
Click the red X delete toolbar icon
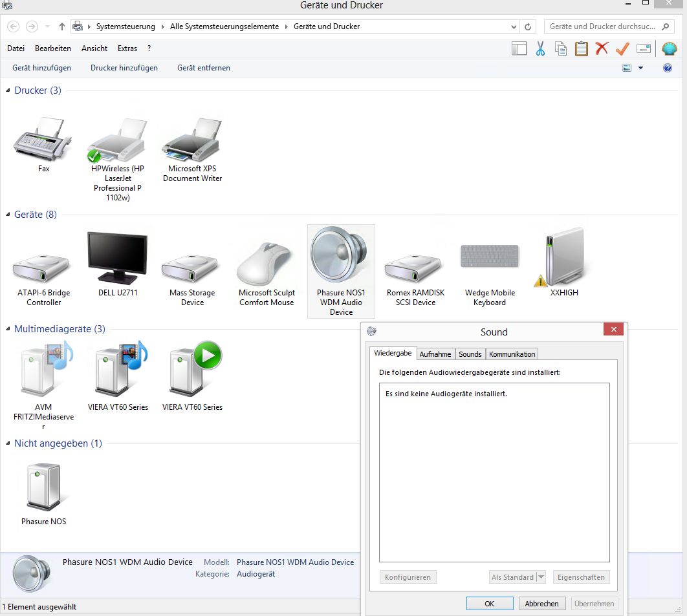[602, 48]
